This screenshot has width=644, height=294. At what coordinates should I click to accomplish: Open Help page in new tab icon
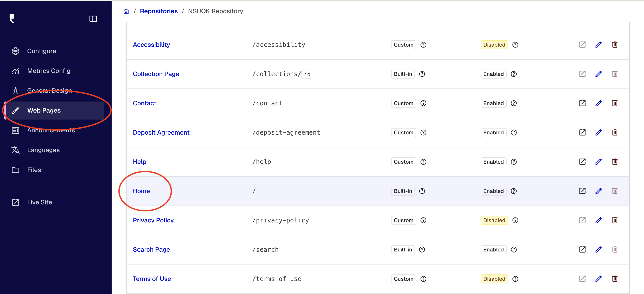tap(582, 162)
